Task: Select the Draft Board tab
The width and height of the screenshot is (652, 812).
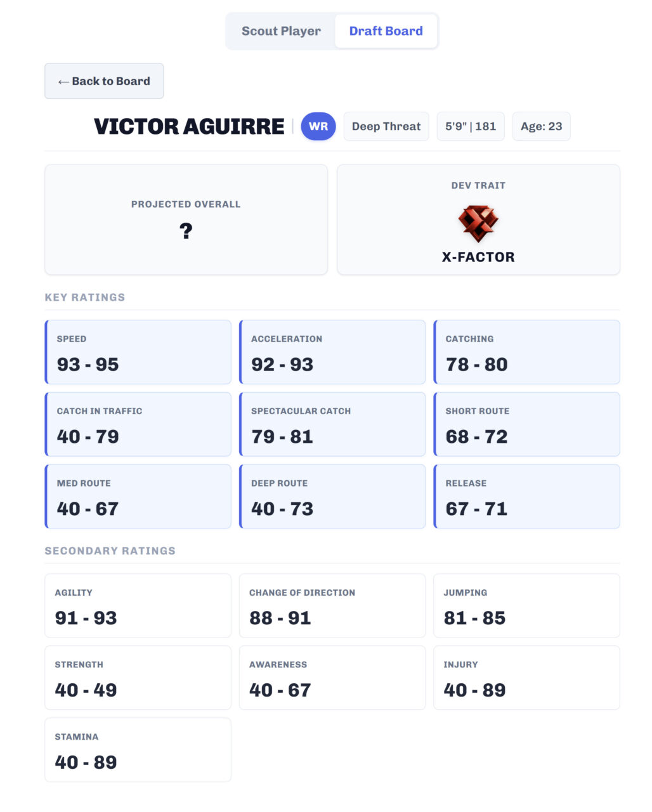Action: pyautogui.click(x=386, y=31)
